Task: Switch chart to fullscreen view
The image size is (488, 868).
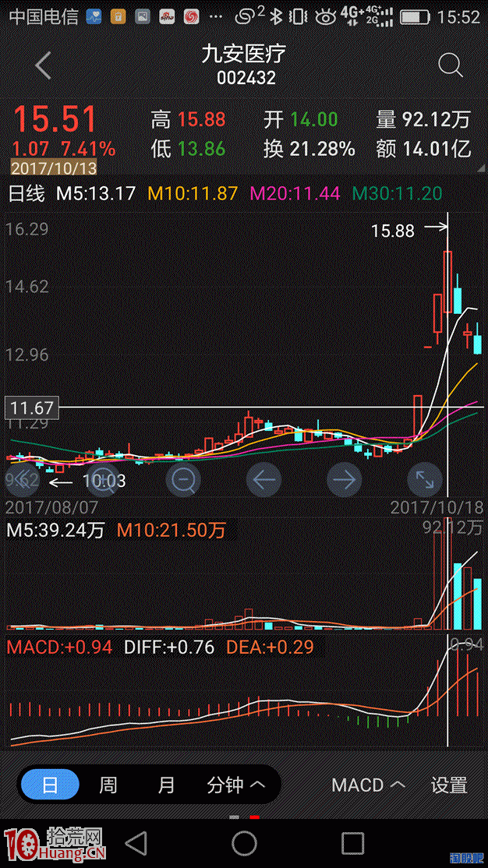Action: tap(425, 479)
